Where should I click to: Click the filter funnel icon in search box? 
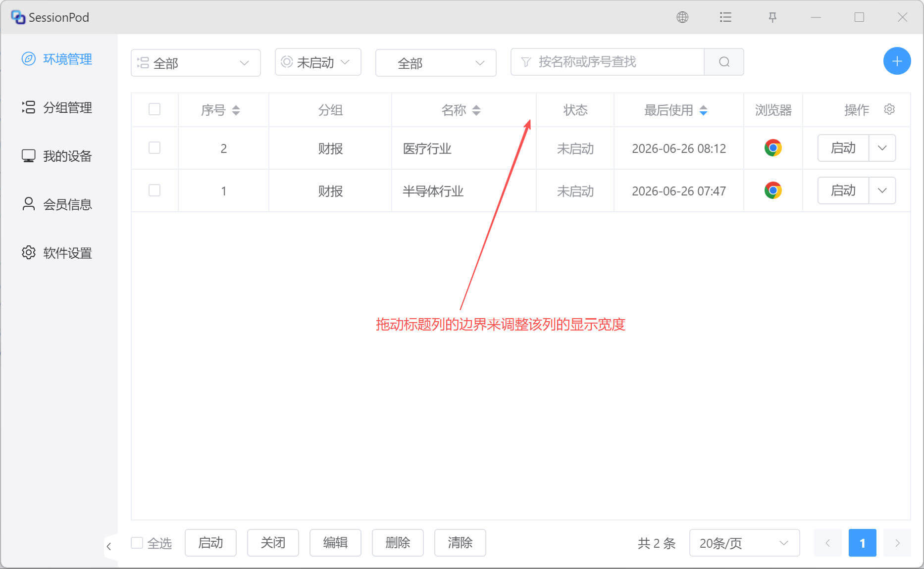tap(526, 62)
